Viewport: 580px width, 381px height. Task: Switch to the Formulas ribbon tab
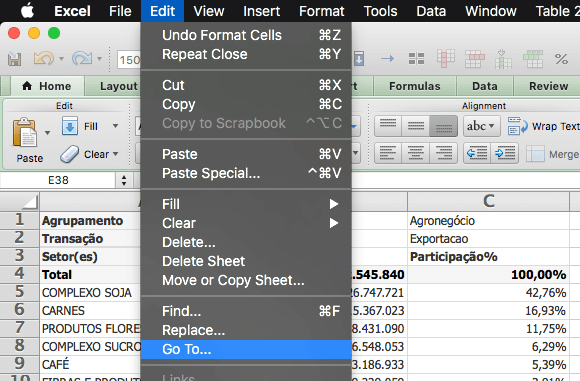(415, 86)
